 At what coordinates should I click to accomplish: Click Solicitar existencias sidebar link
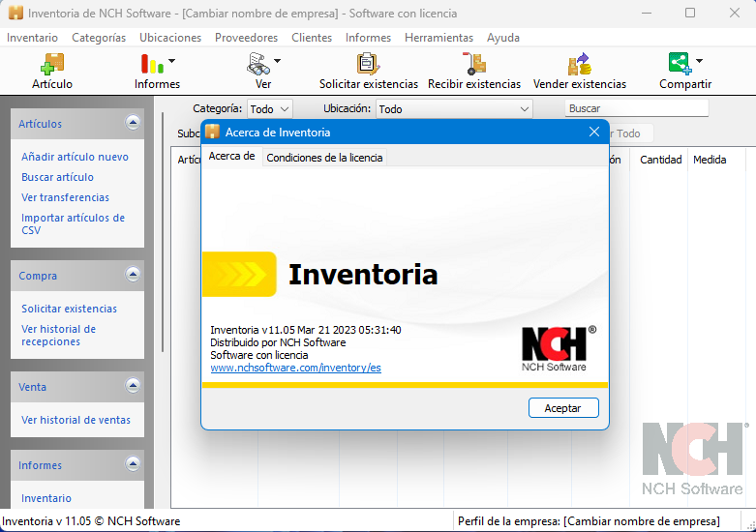[x=69, y=309]
